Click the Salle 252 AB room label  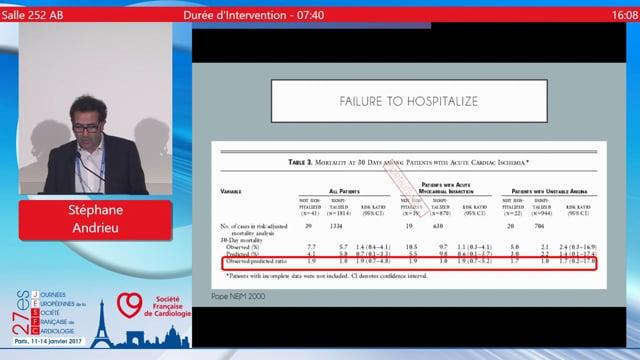coord(32,15)
